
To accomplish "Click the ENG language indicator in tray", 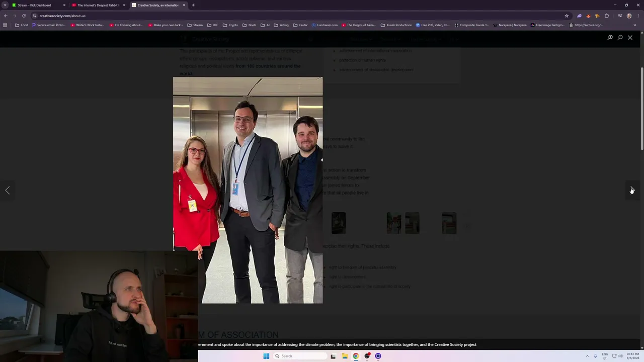I will point(605,356).
